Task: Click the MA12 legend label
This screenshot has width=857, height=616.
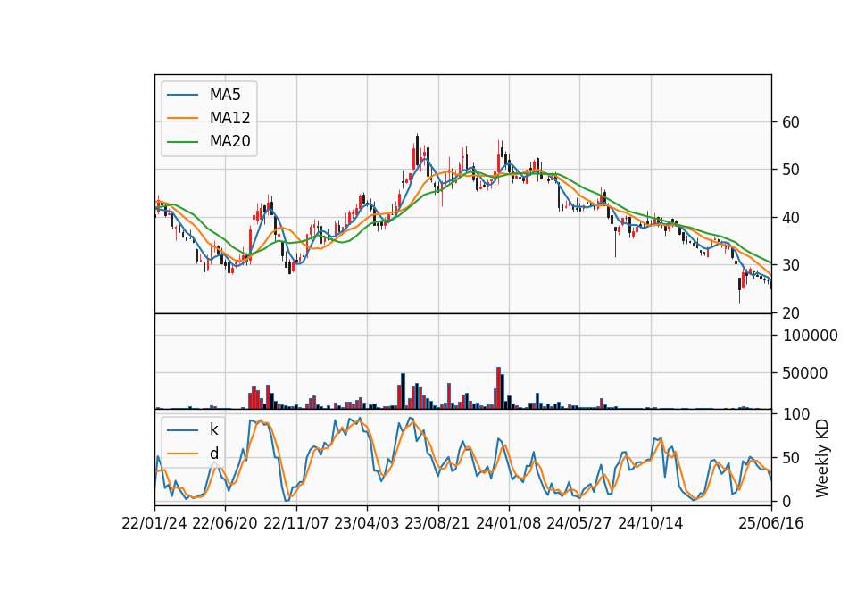Action: pyautogui.click(x=229, y=118)
